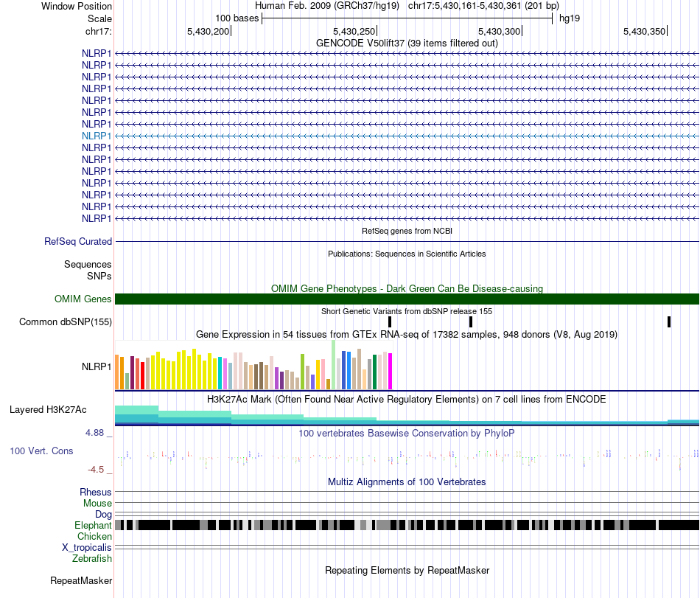Click the Common dbSNP(155) track label
Viewport: 700px width, 598px height.
pyautogui.click(x=65, y=322)
